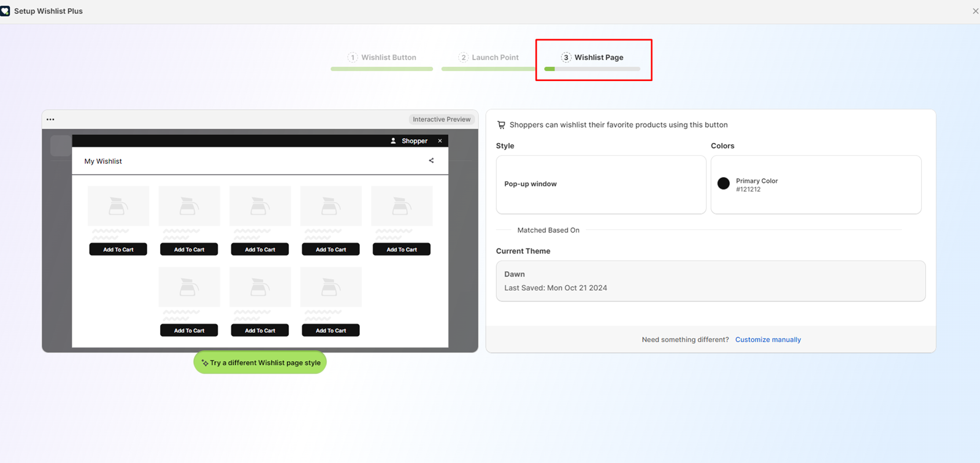Open the three-dots menu in preview header
The width and height of the screenshot is (980, 463).
pos(50,120)
